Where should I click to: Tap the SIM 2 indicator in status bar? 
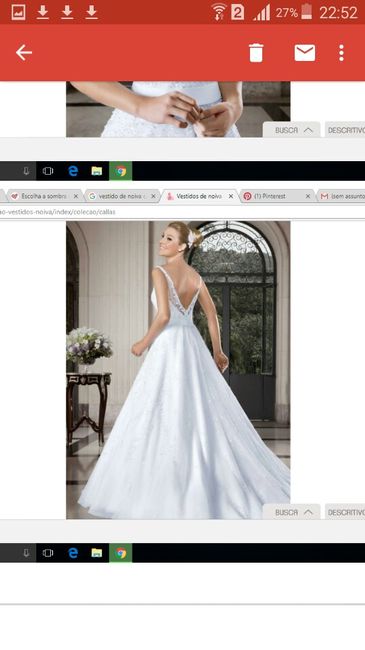coord(238,12)
